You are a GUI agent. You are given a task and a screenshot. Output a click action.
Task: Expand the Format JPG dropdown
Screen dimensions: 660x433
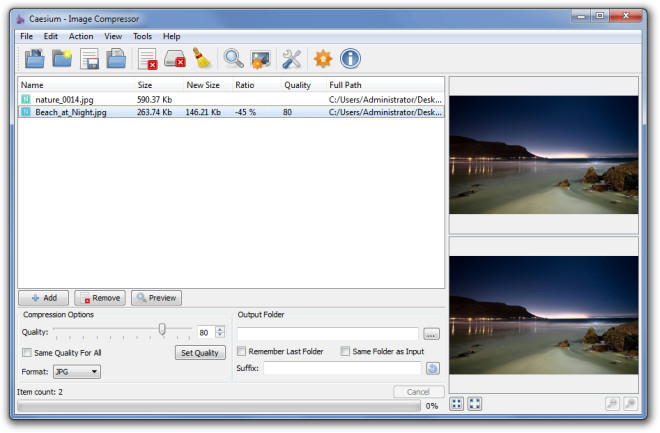click(x=76, y=372)
